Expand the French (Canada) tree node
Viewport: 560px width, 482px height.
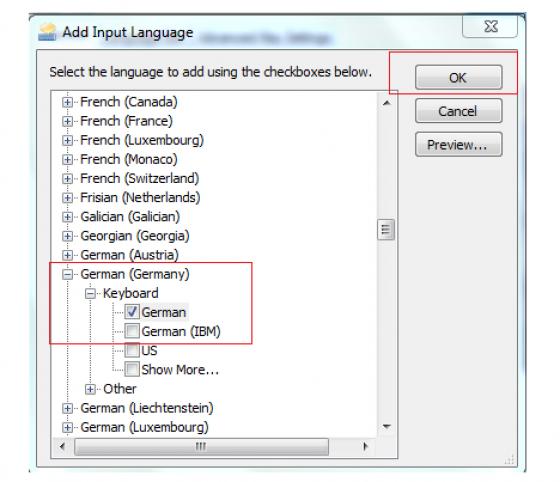click(67, 102)
